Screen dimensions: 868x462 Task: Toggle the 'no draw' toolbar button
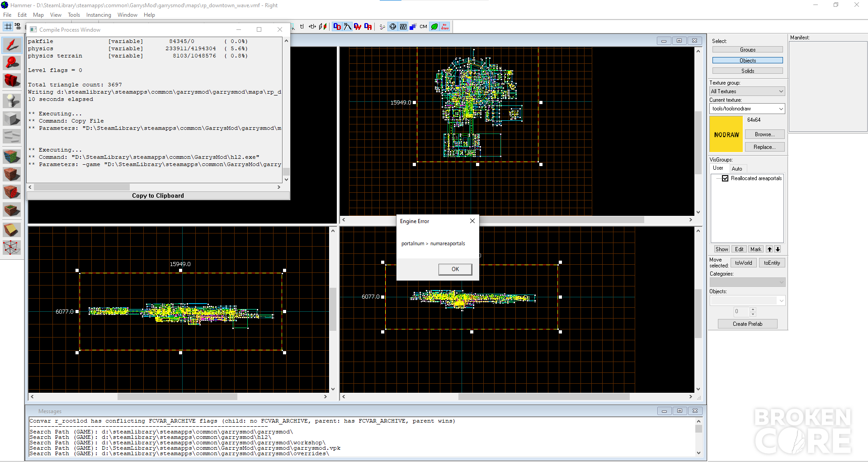[x=445, y=27]
